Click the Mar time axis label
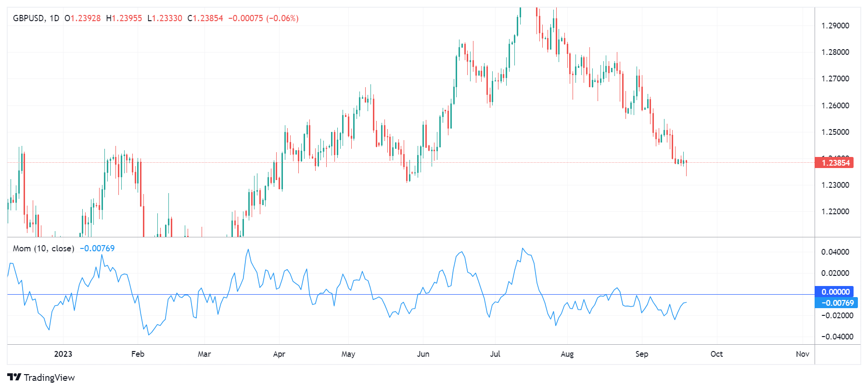 pyautogui.click(x=204, y=354)
